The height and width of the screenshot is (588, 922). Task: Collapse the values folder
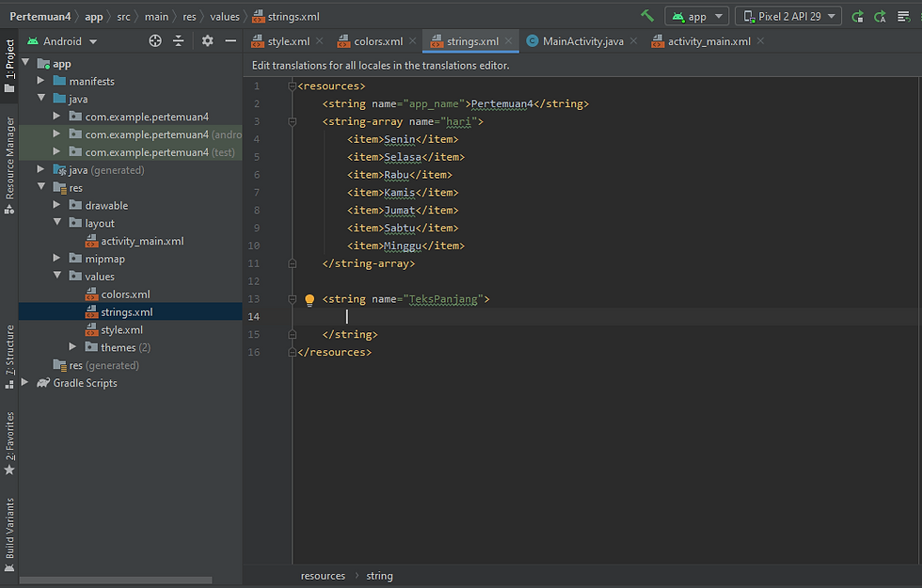click(57, 276)
